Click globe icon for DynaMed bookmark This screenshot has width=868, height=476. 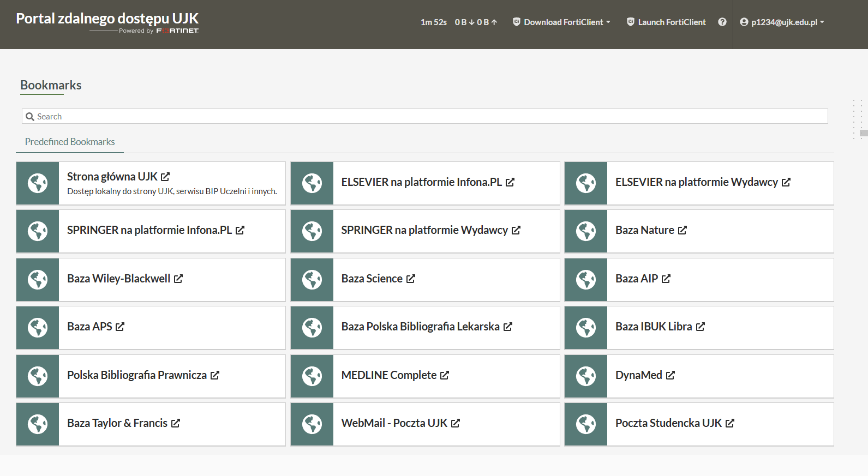[586, 376]
